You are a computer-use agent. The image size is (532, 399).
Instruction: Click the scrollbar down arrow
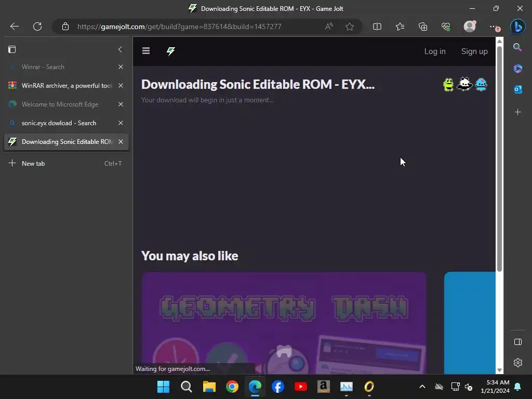point(499,370)
